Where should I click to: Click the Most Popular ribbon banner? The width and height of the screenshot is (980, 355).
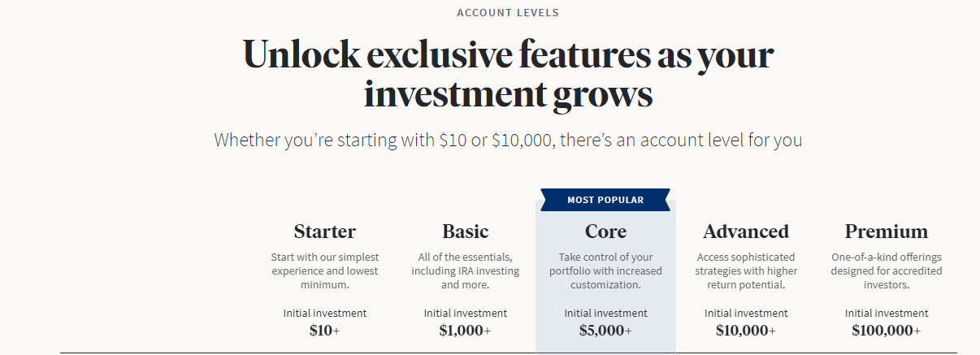(605, 200)
